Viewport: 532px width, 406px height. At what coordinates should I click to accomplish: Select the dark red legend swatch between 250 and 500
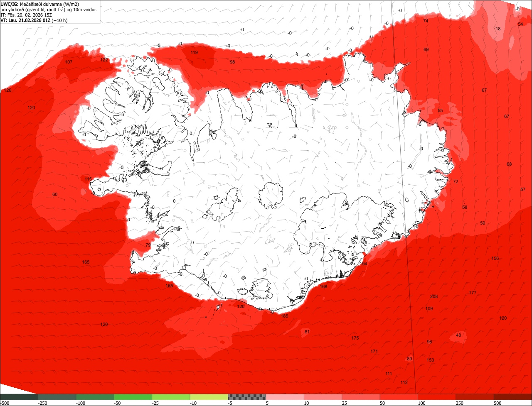(x=475, y=397)
